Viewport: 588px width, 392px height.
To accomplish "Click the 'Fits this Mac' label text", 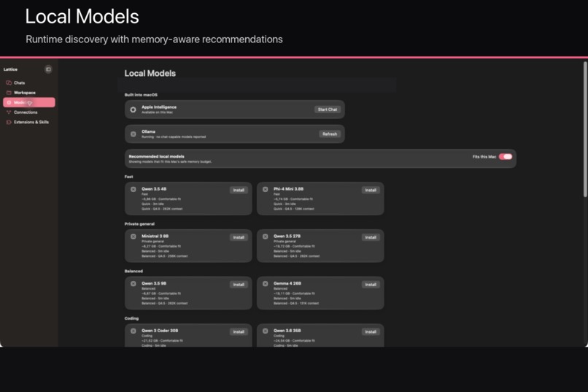I will [x=484, y=157].
